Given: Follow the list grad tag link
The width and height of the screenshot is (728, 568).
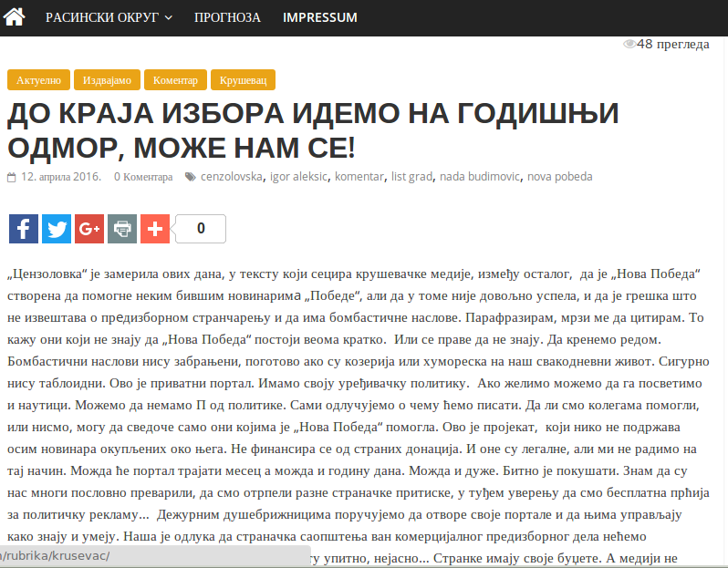Looking at the screenshot, I should (411, 177).
